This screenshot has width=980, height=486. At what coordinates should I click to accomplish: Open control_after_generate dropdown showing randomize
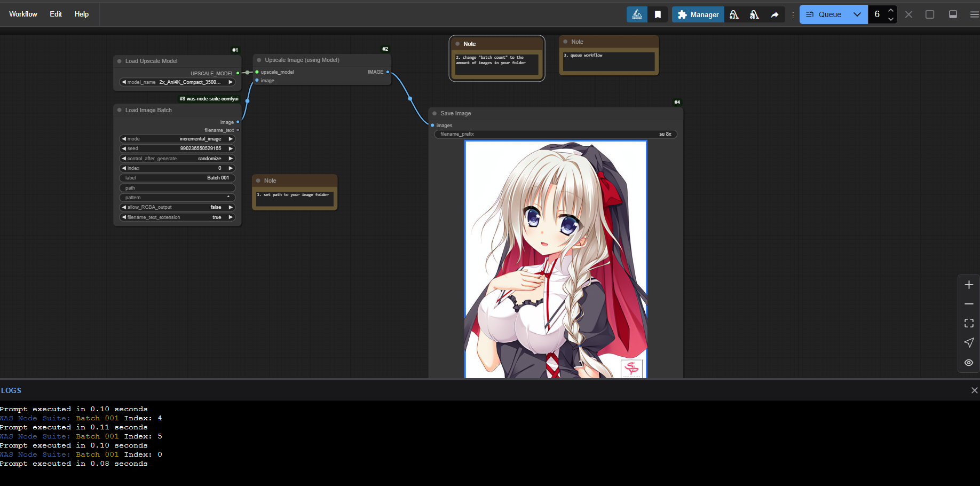(177, 159)
